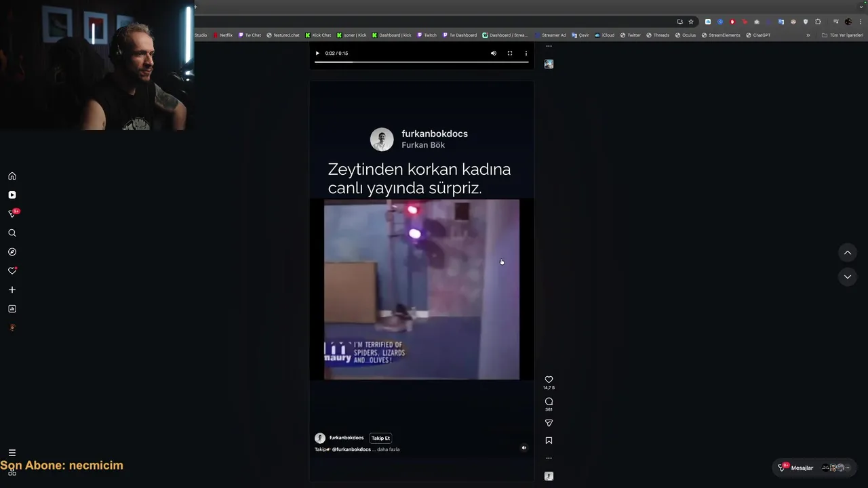Expand caption with daha fazla
This screenshot has width=868, height=488.
coord(389,449)
